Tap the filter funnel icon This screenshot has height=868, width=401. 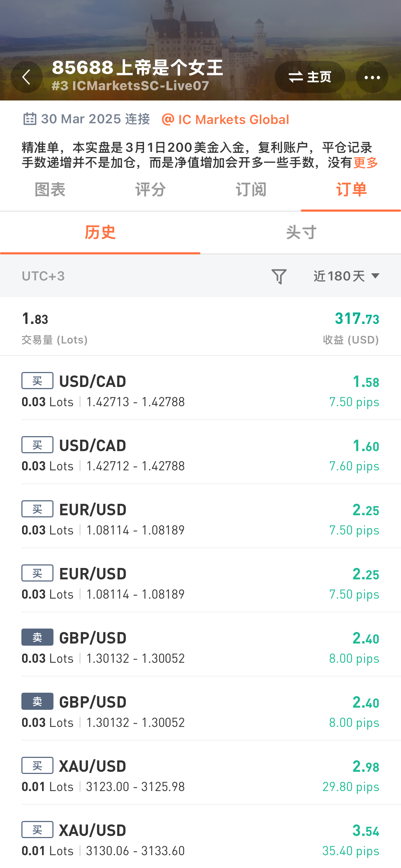pos(279,276)
